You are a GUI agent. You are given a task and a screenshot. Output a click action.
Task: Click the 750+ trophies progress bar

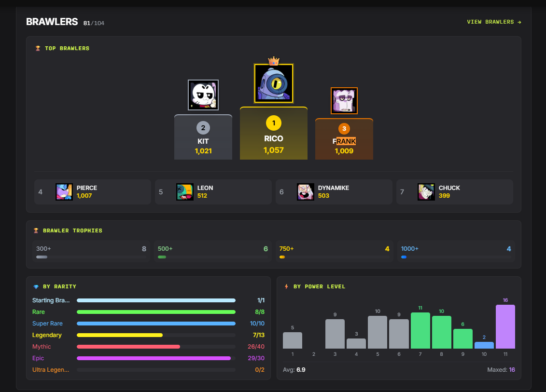coord(334,257)
